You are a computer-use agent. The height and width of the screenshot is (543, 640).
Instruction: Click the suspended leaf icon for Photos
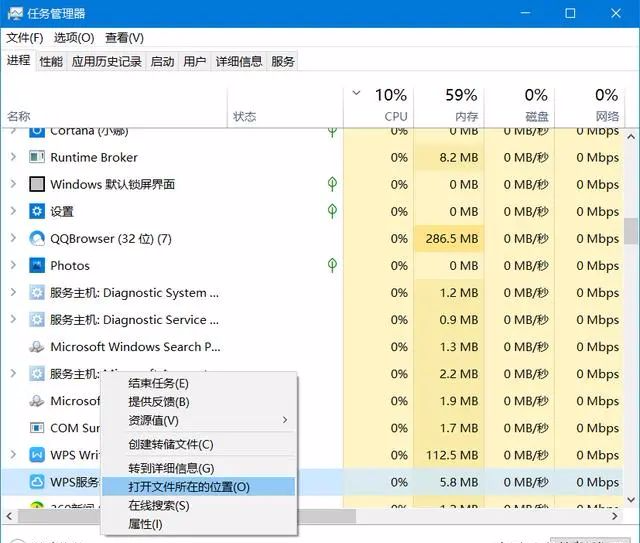(332, 265)
